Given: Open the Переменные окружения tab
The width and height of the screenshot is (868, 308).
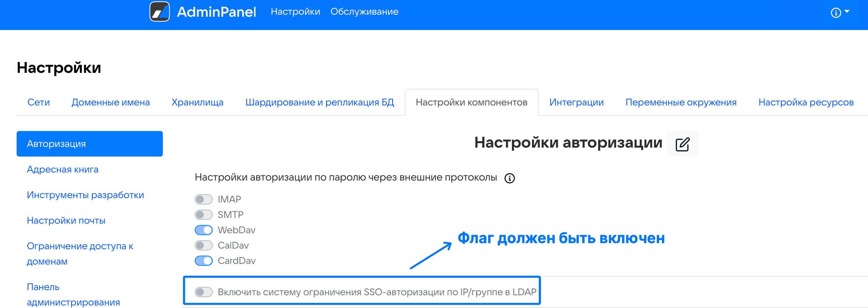Looking at the screenshot, I should pyautogui.click(x=681, y=102).
